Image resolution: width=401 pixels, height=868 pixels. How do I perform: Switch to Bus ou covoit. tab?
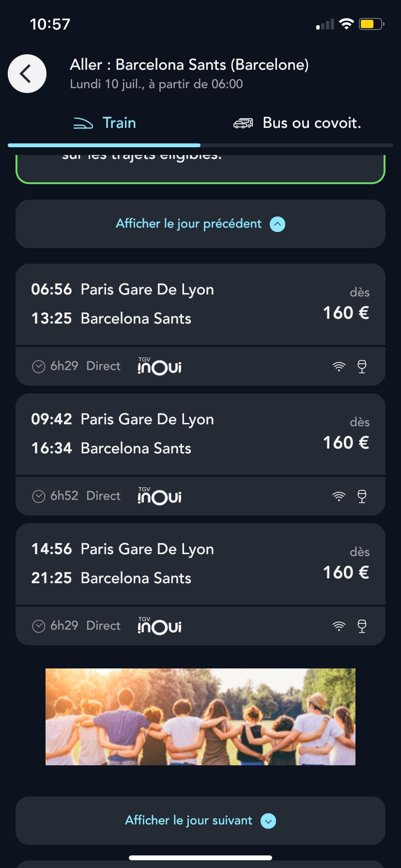pos(297,124)
